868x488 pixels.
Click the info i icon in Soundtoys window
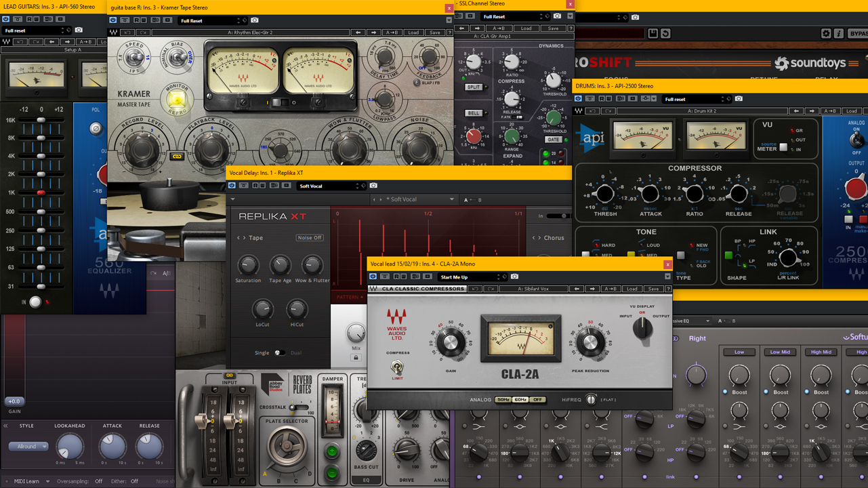point(839,33)
